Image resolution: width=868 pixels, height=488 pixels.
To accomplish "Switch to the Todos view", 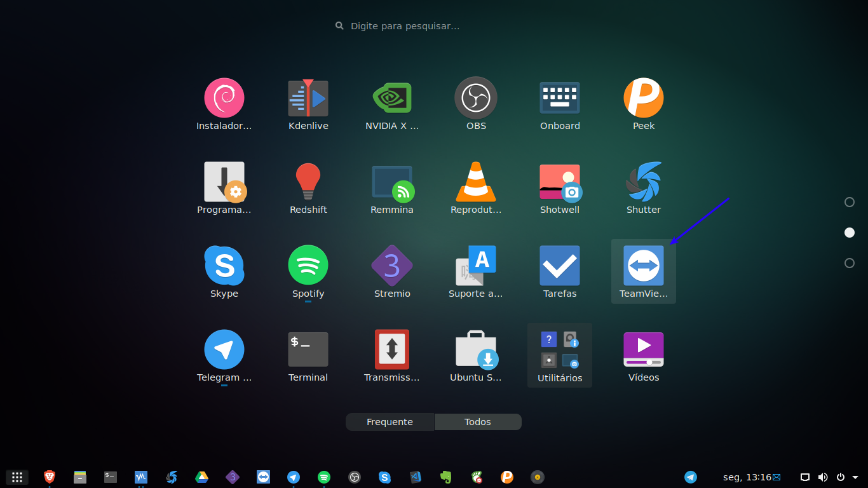I will tap(478, 422).
